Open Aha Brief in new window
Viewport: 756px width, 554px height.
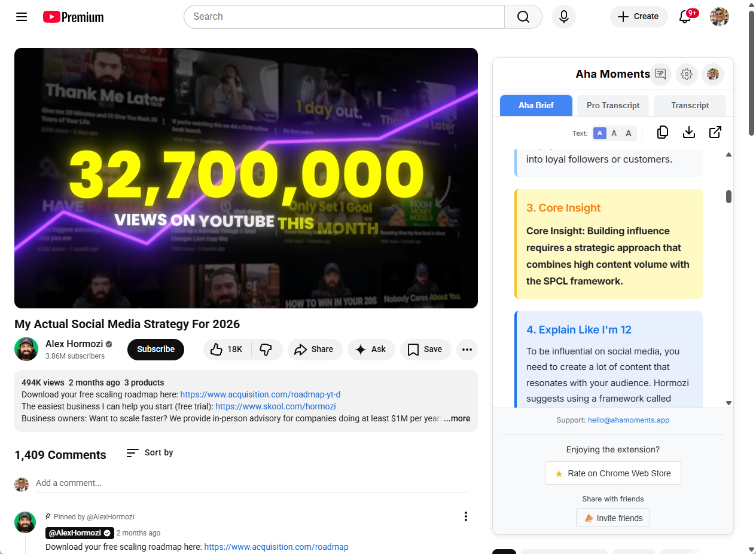click(x=715, y=133)
